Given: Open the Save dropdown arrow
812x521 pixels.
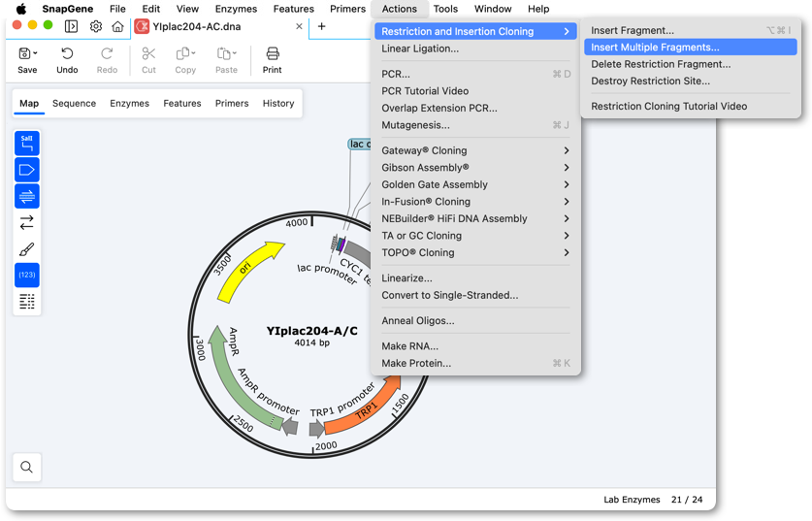Looking at the screenshot, I should (35, 53).
